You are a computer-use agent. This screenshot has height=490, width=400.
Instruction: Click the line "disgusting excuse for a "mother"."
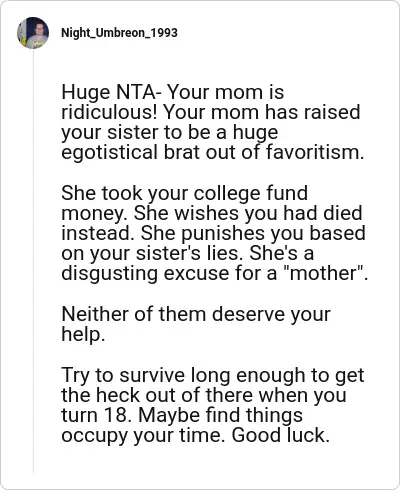215,273
